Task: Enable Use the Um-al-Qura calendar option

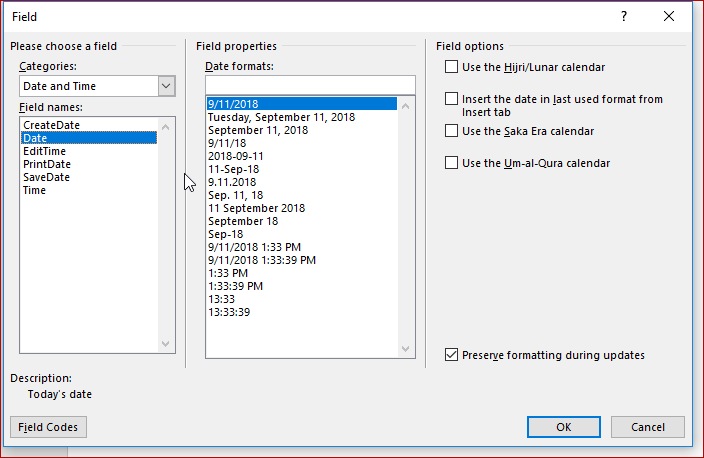Action: tap(451, 163)
